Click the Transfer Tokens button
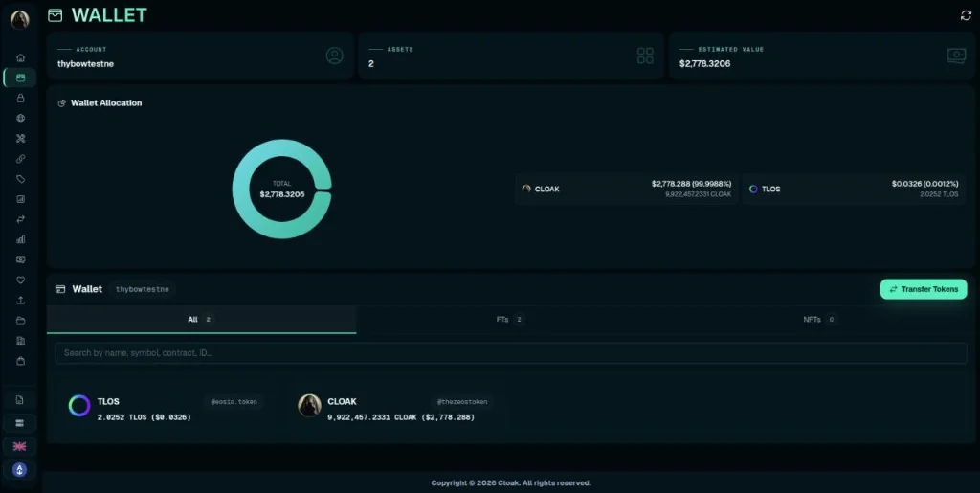 click(x=924, y=289)
